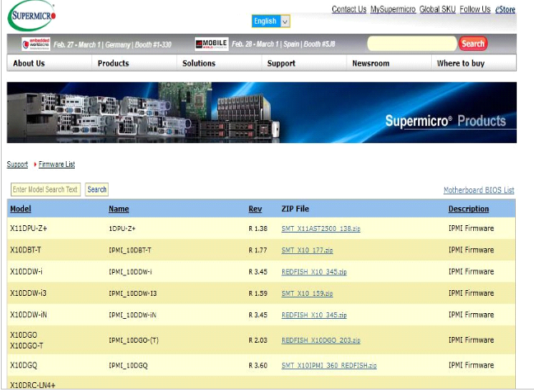Open the Motherboard BIOS List link
The width and height of the screenshot is (534, 392).
479,190
